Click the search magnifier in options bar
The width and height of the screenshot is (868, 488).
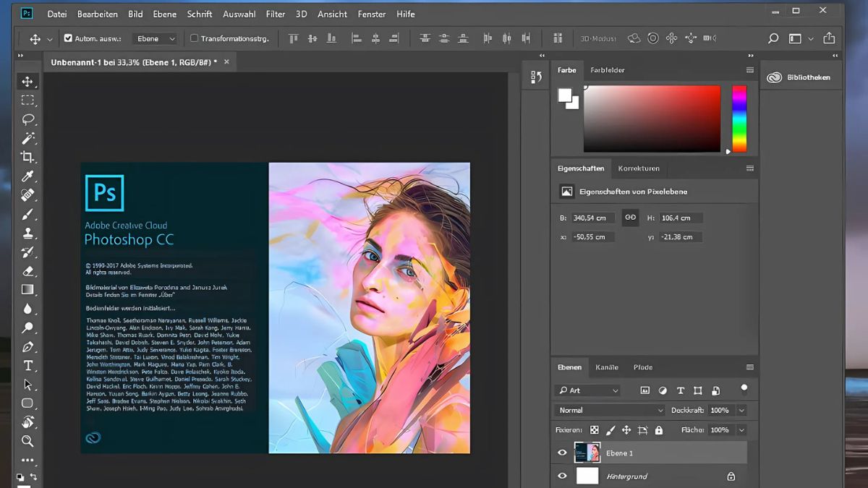tap(773, 38)
